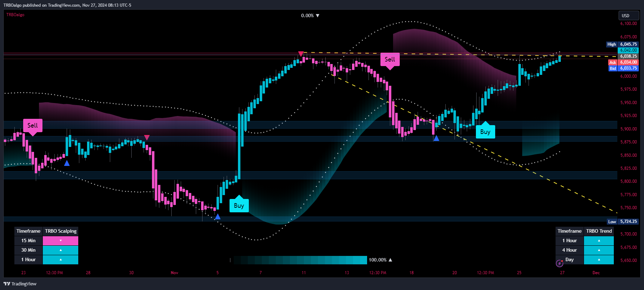Click the 100.00% up-arrow label
This screenshot has height=290, width=644.
click(380, 260)
